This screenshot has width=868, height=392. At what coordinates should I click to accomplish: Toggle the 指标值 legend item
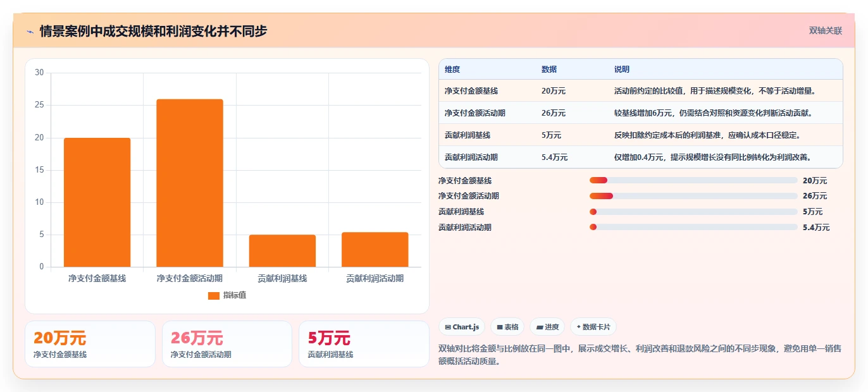227,295
